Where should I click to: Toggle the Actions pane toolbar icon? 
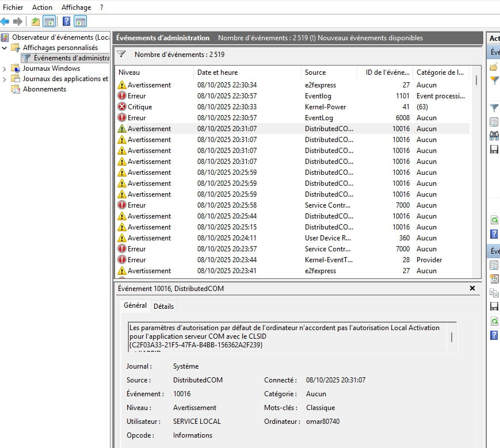pyautogui.click(x=81, y=22)
